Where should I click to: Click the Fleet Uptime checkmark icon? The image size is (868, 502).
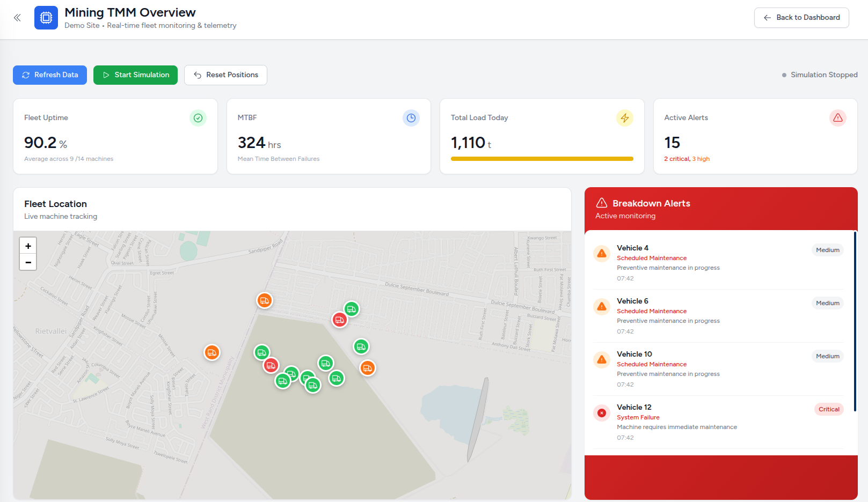[x=198, y=118]
